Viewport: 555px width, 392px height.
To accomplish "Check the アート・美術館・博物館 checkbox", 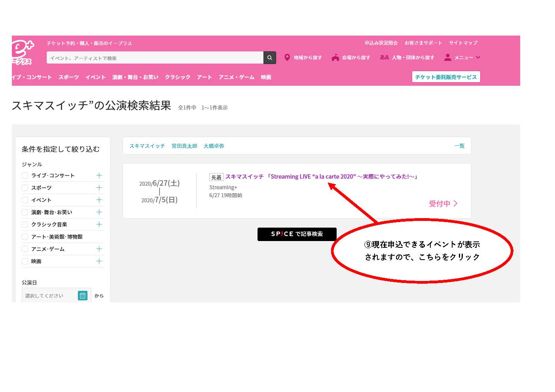I will click(25, 237).
